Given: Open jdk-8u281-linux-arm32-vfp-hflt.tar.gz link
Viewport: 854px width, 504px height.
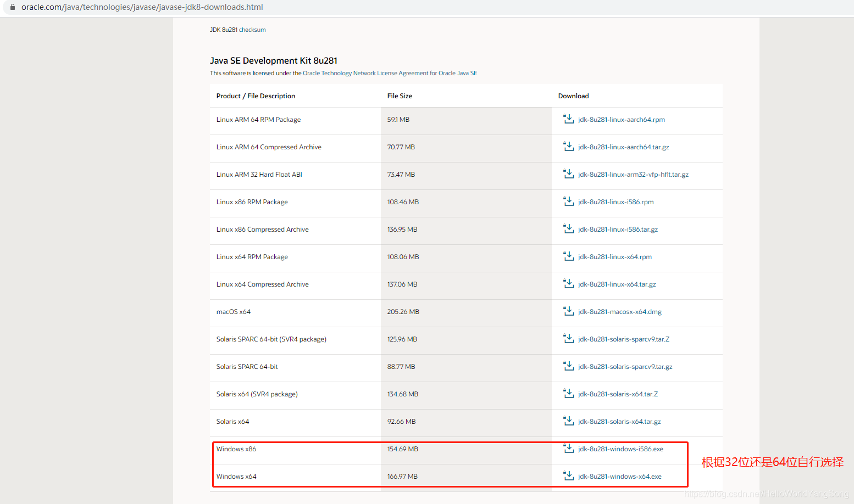Looking at the screenshot, I should point(634,175).
